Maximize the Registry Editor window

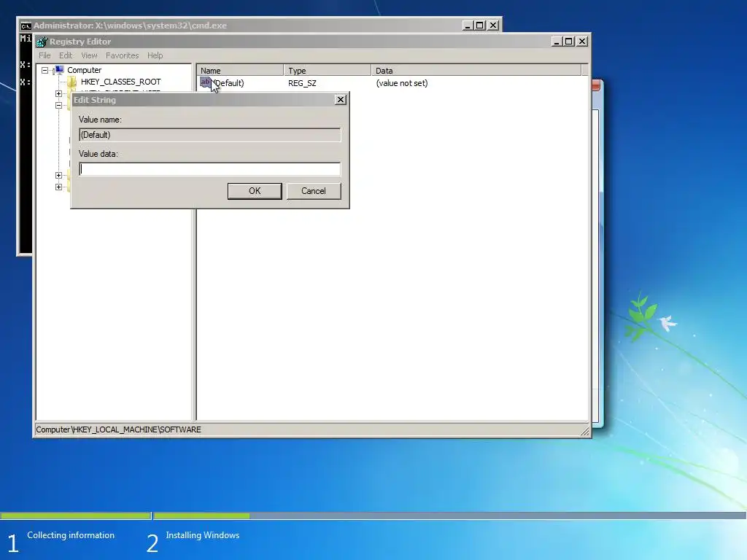point(568,42)
